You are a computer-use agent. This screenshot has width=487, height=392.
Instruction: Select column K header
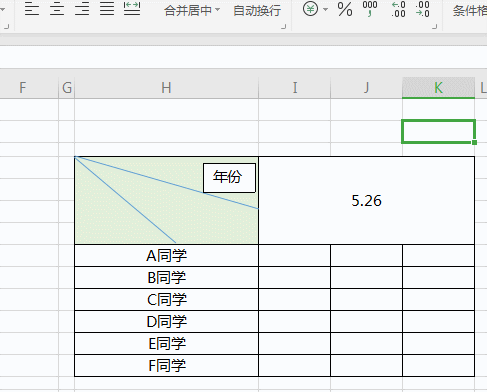[438, 88]
